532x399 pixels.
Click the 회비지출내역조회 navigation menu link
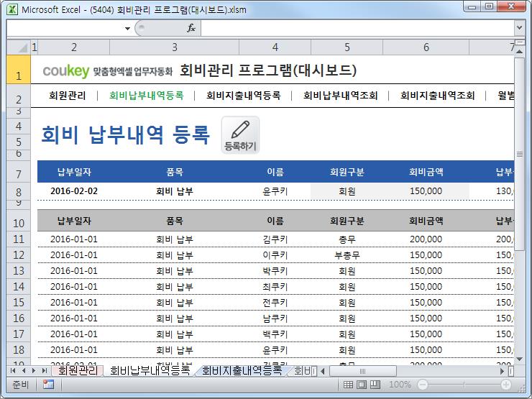437,96
